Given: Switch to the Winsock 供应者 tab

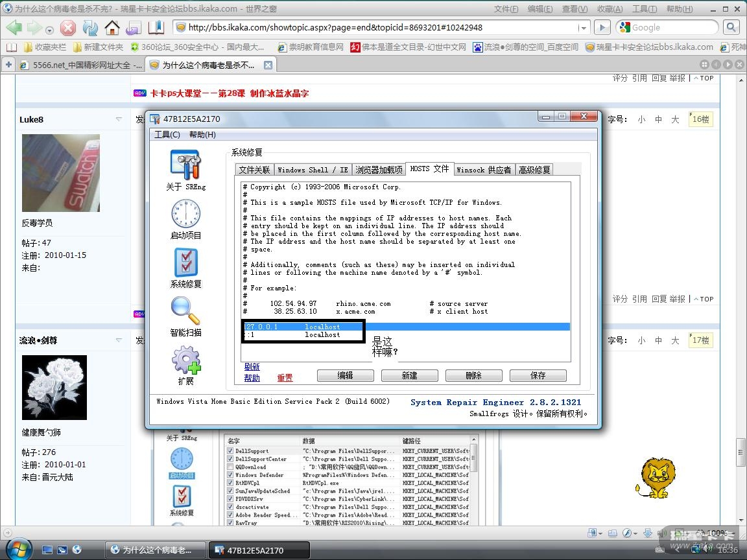Looking at the screenshot, I should 484,170.
